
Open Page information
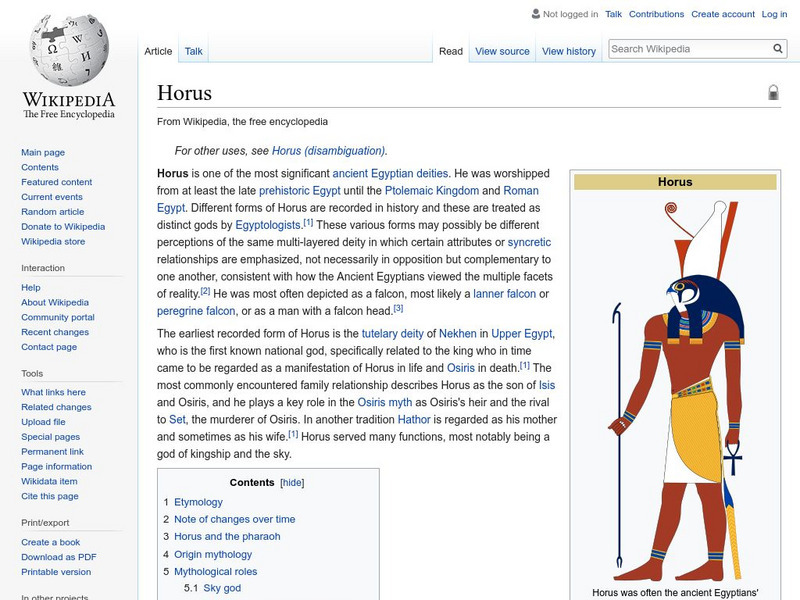point(57,466)
